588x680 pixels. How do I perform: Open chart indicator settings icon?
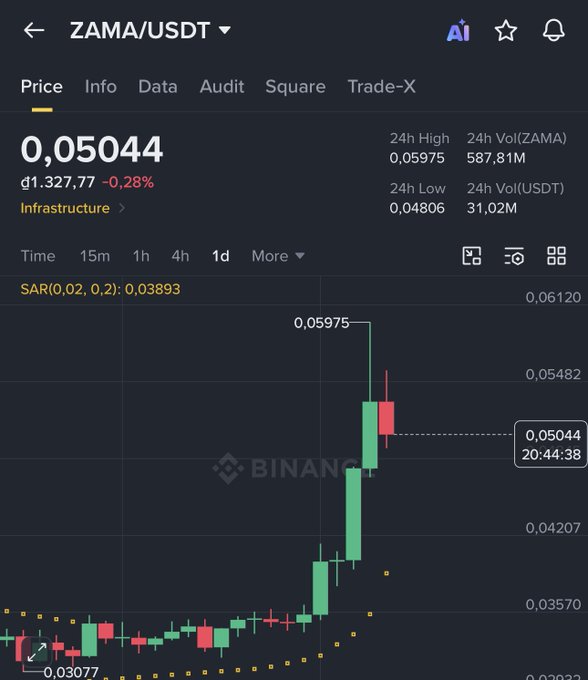514,255
